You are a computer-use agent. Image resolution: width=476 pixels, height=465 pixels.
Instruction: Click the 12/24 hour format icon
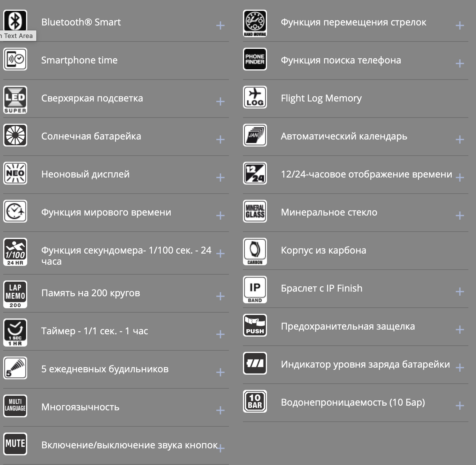(x=255, y=173)
